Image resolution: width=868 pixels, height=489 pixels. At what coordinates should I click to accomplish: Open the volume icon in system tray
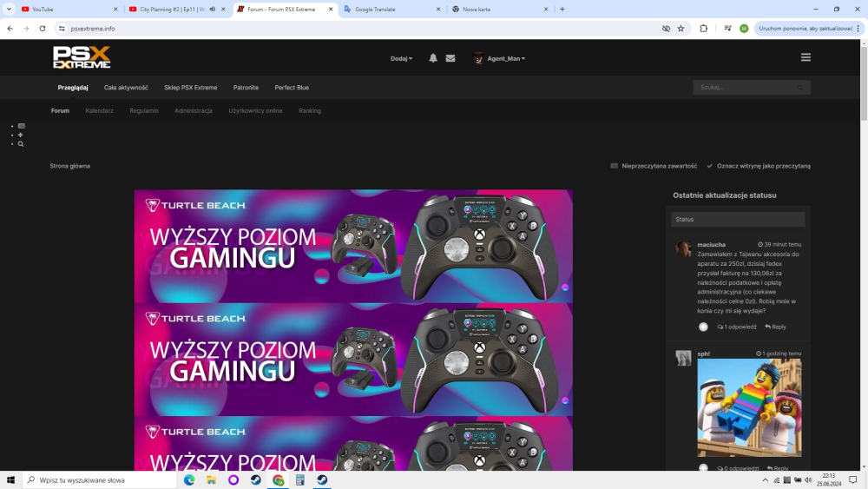[808, 480]
